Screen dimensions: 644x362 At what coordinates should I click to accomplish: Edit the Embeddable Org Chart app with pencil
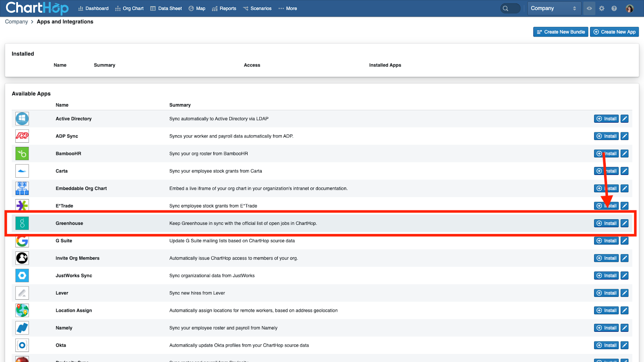pos(625,188)
